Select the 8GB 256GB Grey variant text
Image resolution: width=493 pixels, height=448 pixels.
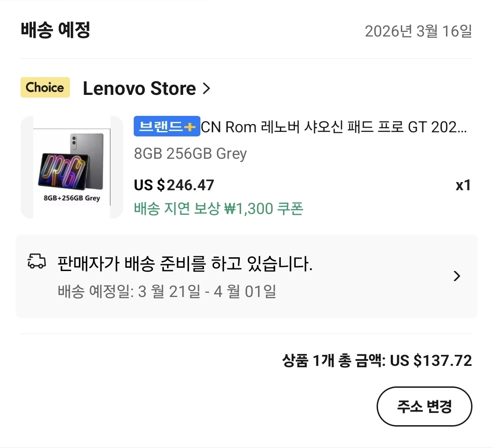coord(190,154)
